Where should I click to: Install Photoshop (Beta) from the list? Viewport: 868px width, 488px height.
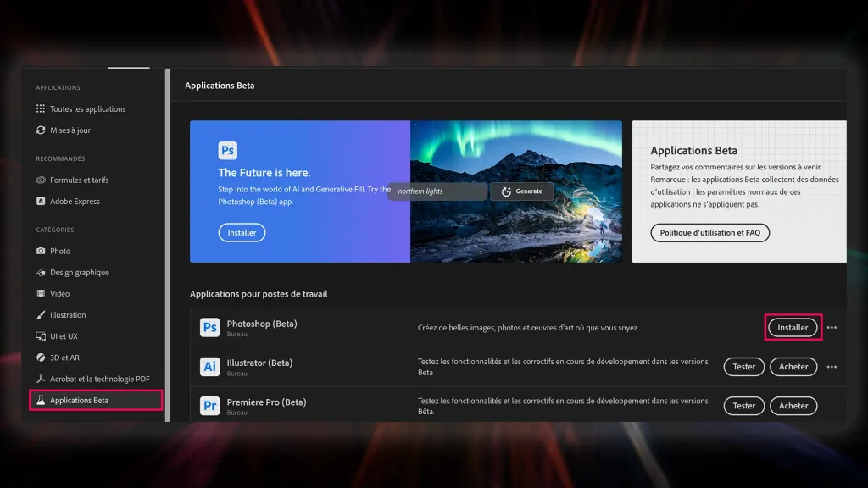(793, 327)
